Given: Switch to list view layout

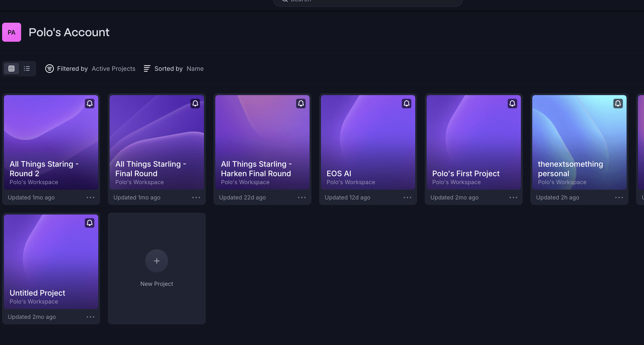Looking at the screenshot, I should pyautogui.click(x=27, y=69).
